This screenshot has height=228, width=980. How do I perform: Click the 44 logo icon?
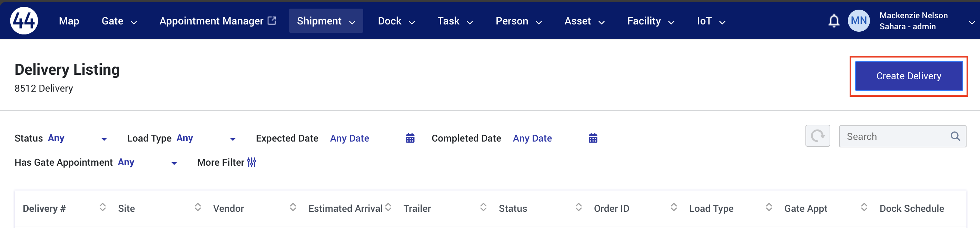click(x=24, y=21)
